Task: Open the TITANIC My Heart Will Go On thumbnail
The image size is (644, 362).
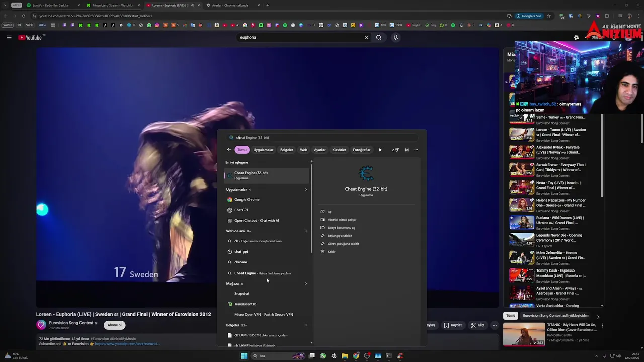Action: pyautogui.click(x=524, y=334)
